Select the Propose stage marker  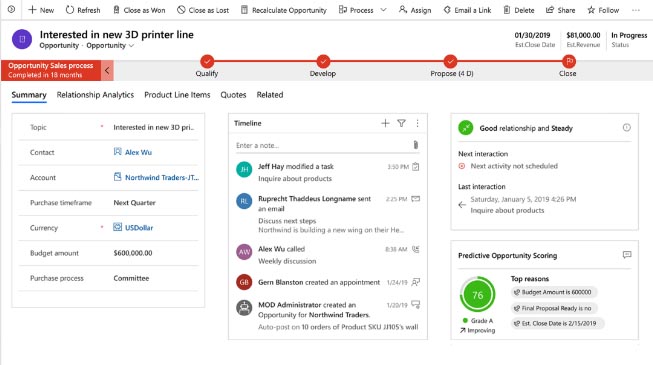(450, 61)
